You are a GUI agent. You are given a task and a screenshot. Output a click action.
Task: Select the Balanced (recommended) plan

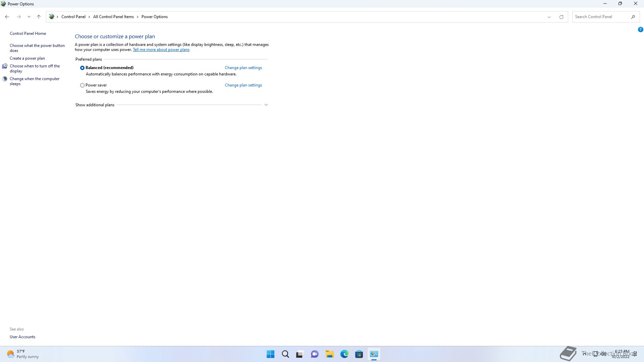click(82, 68)
